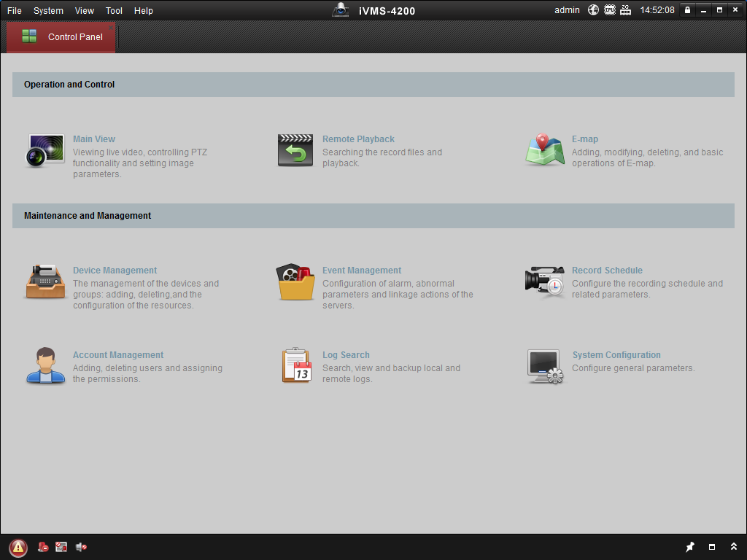This screenshot has height=560, width=747.
Task: Open Record Schedule camcorder icon
Action: 545,281
